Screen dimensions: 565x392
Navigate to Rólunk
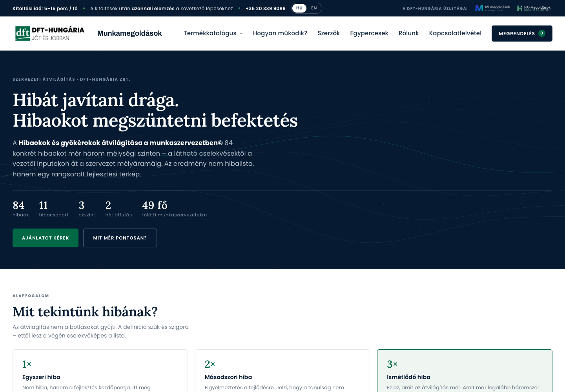tap(409, 33)
